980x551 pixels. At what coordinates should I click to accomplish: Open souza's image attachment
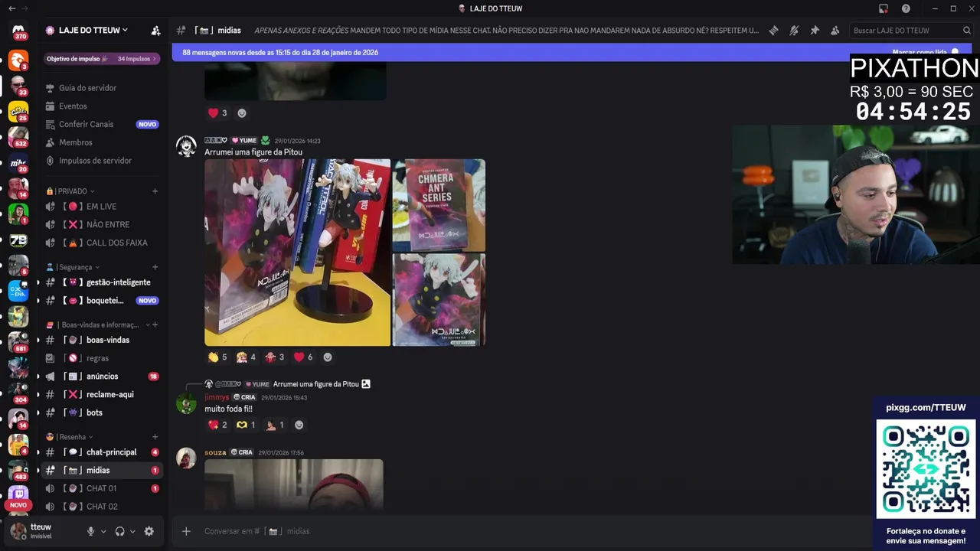[294, 484]
